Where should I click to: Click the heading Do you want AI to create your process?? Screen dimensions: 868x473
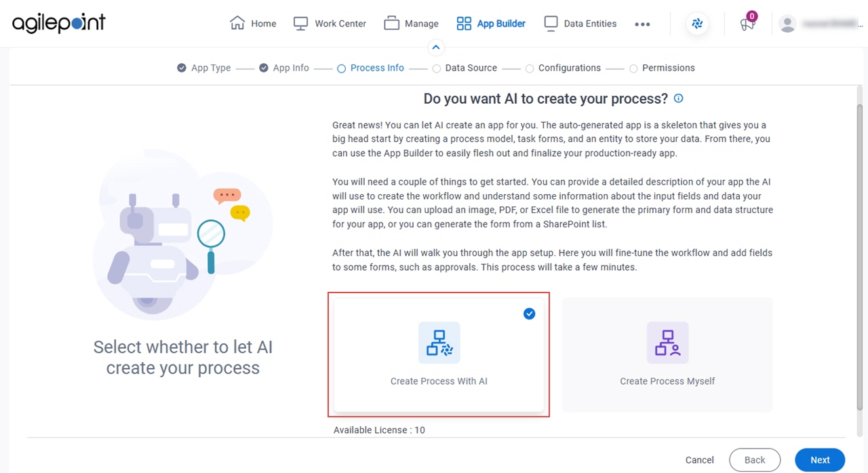click(x=546, y=99)
